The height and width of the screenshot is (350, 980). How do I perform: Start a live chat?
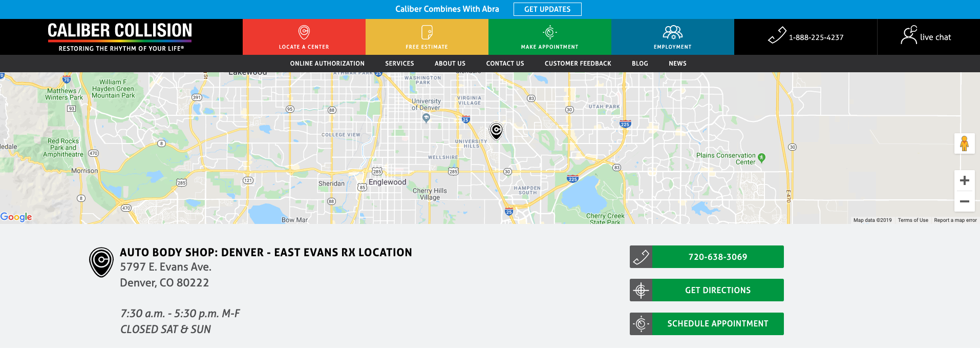coord(926,37)
